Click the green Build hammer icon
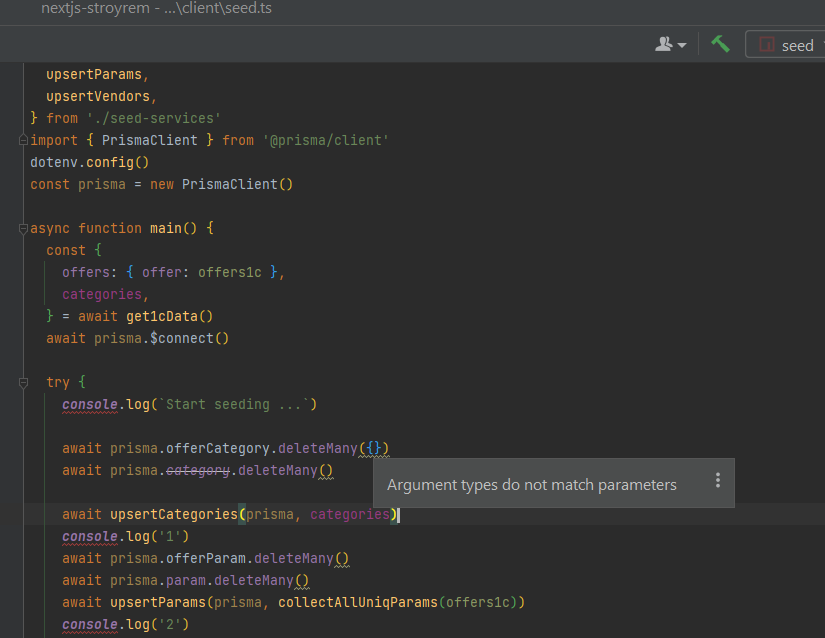825x638 pixels. coord(720,44)
